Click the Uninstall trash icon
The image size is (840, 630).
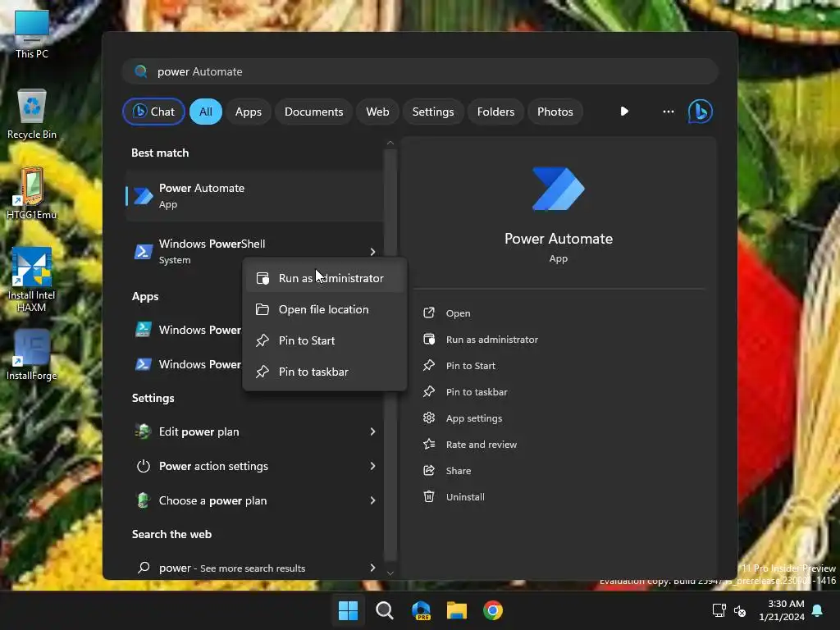(429, 496)
